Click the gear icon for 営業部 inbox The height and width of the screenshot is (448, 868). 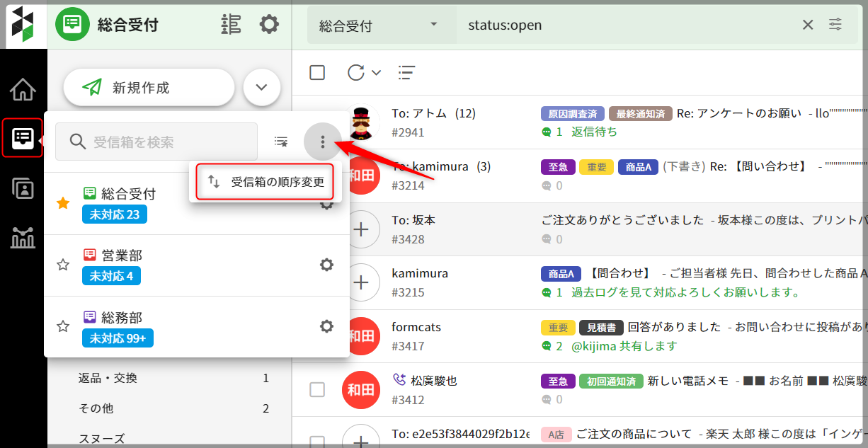pyautogui.click(x=326, y=265)
